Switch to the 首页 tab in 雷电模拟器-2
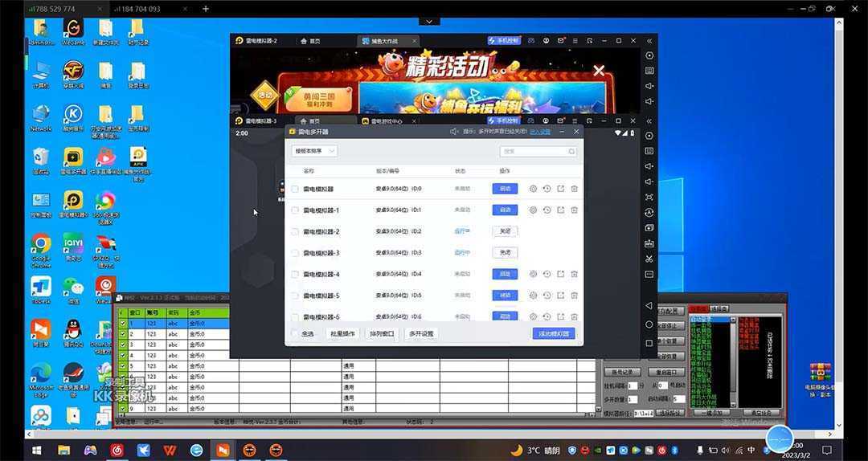The image size is (868, 461). (310, 40)
